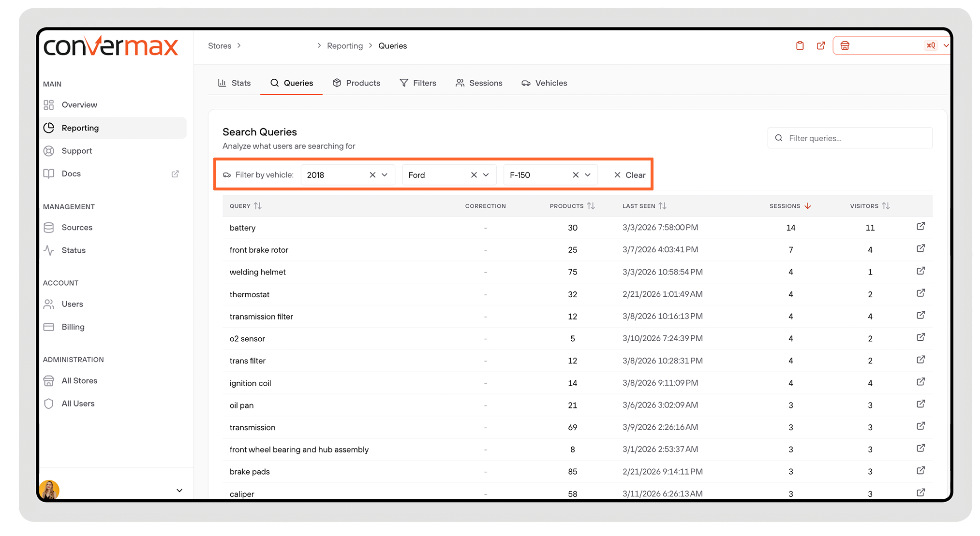This screenshot has height=536, width=980.
Task: Click Reporting in the breadcrumb
Action: point(344,46)
